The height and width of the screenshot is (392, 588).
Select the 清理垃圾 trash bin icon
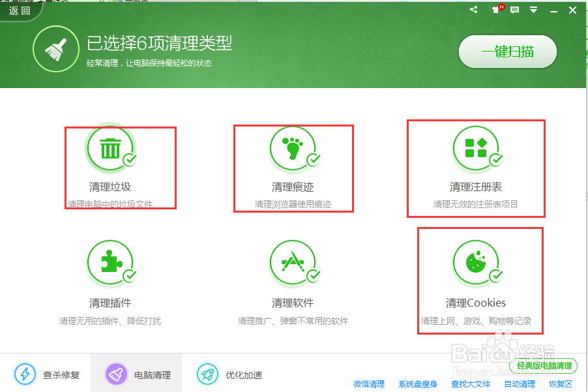(110, 148)
